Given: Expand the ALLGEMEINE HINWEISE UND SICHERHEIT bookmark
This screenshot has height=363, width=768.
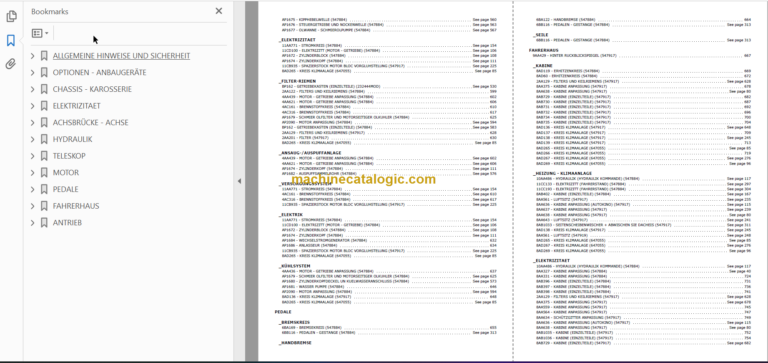Looking at the screenshot, I should pyautogui.click(x=32, y=56).
